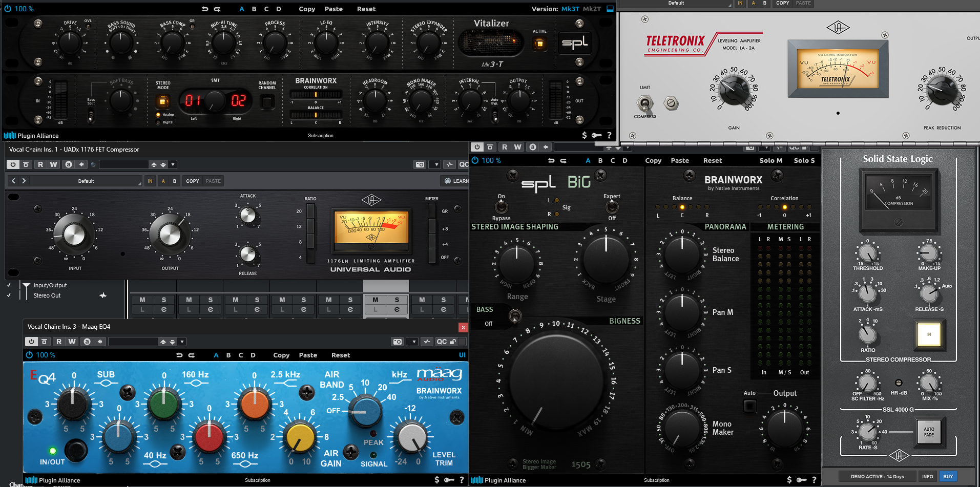Open the Vitalizer key license icon
Screen dimensions: 980x487
(597, 135)
